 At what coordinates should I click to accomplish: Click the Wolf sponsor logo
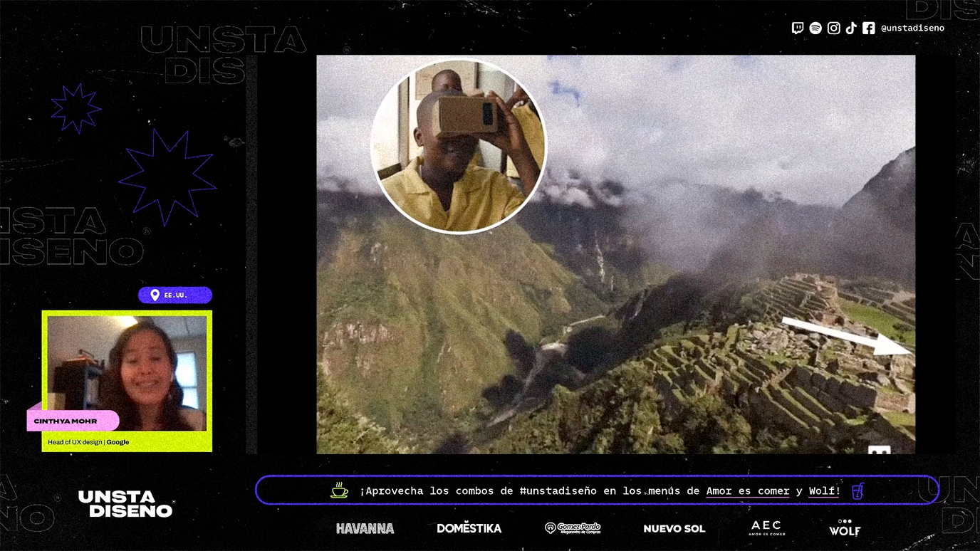pos(845,528)
